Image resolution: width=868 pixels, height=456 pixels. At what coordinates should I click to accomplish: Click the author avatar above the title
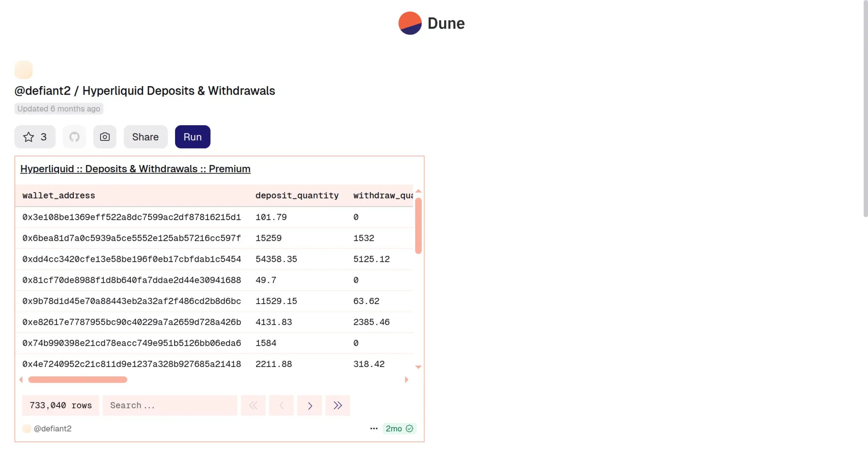pos(24,70)
